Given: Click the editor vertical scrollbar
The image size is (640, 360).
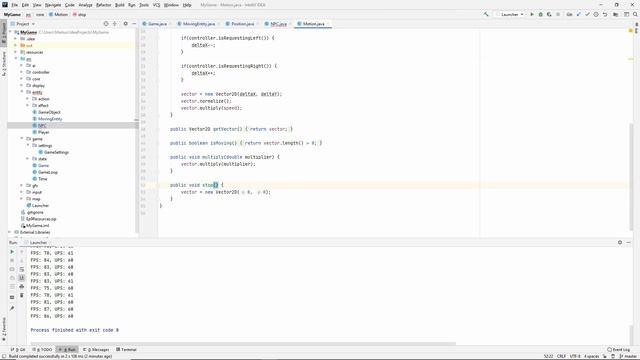Looking at the screenshot, I should coord(631,176).
